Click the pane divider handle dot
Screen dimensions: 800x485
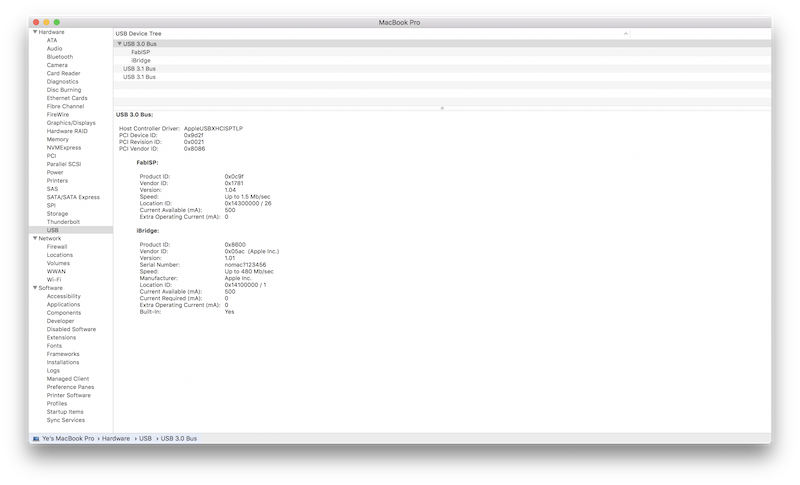pyautogui.click(x=442, y=108)
